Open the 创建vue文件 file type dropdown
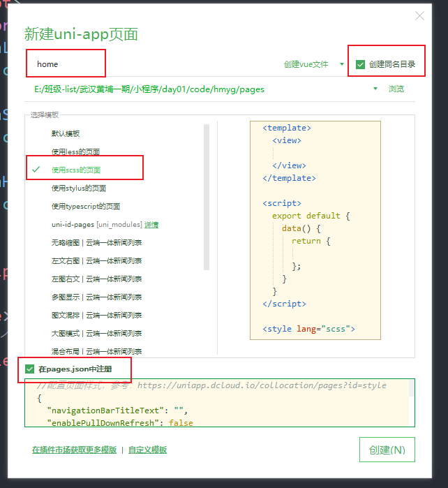This screenshot has width=448, height=488. point(306,64)
